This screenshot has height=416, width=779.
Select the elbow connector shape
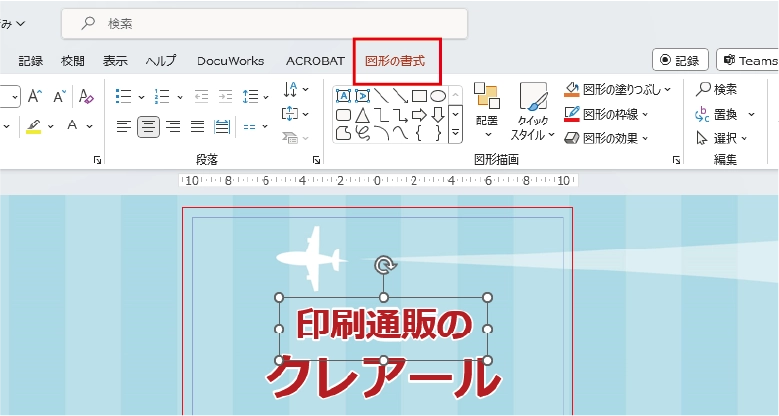tap(381, 115)
